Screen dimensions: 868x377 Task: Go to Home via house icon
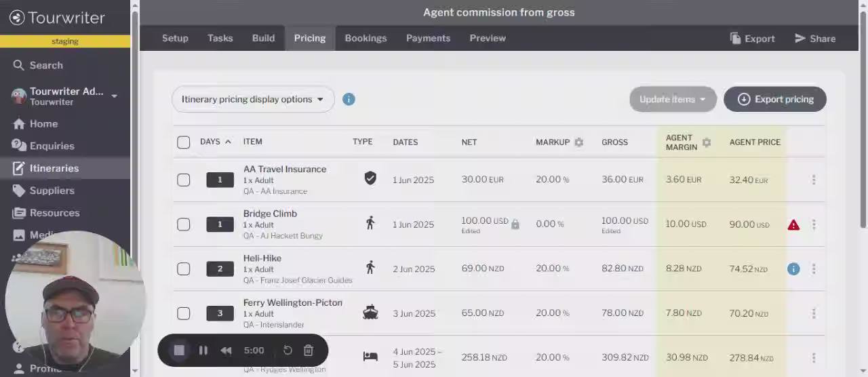click(18, 124)
